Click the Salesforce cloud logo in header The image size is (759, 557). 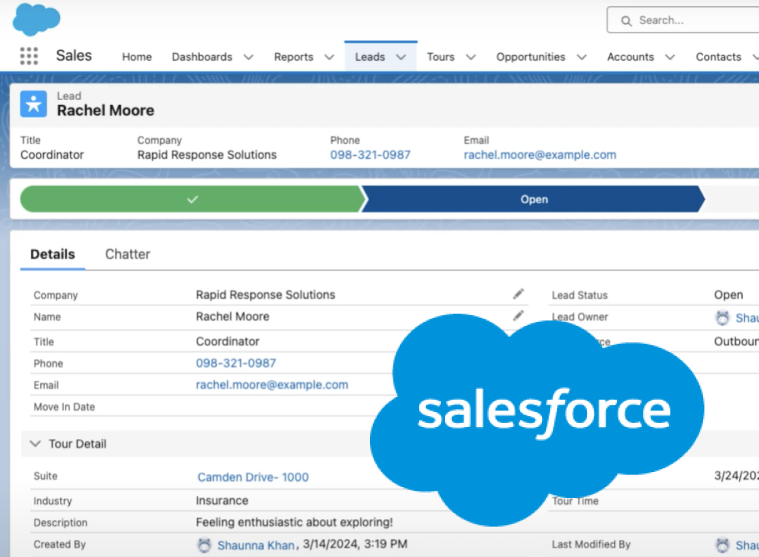click(36, 19)
